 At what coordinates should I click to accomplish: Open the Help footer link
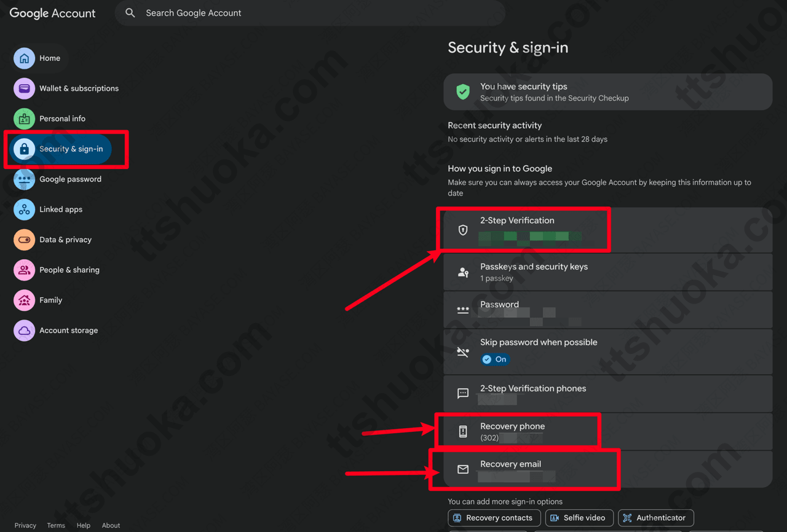[x=84, y=525]
